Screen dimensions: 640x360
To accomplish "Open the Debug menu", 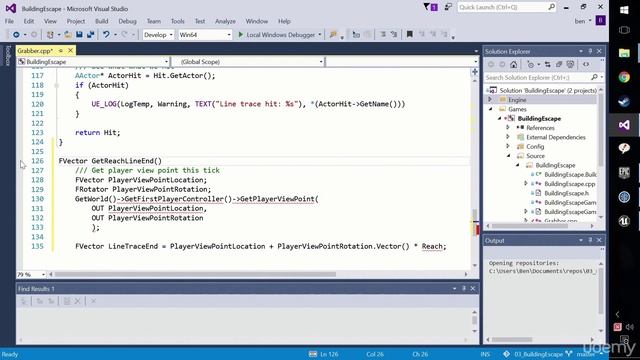I will pyautogui.click(x=127, y=21).
